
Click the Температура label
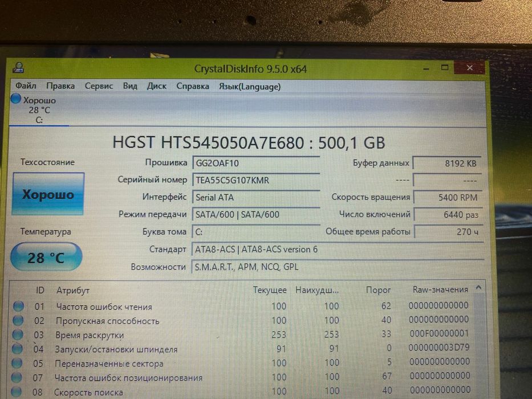click(46, 231)
